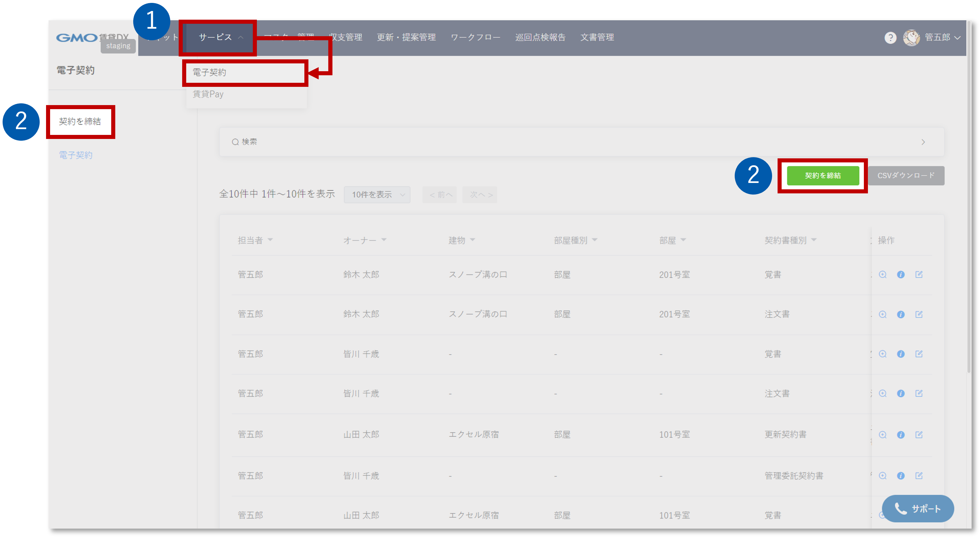Select 賃貸Pay menu entry
980x537 pixels.
pos(208,94)
